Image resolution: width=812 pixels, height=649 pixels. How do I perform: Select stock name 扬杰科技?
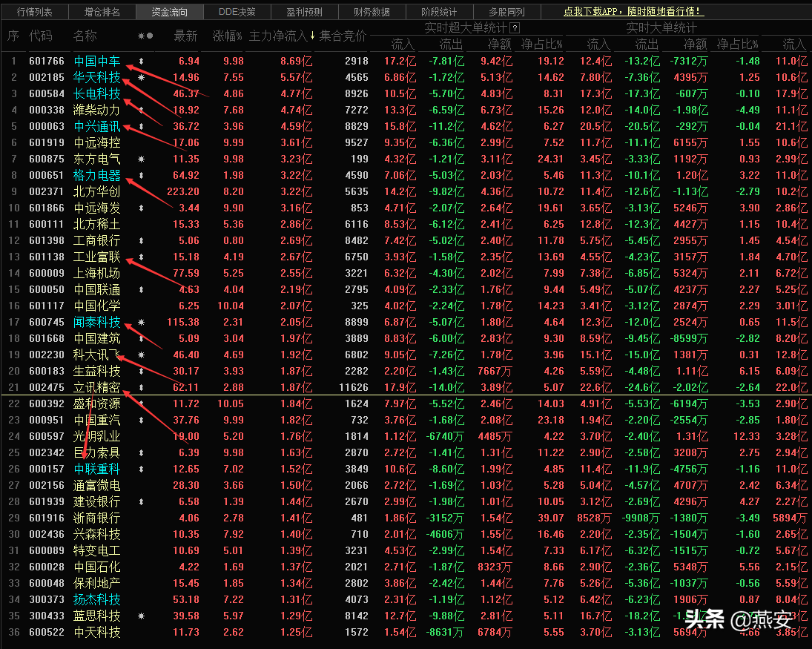(97, 600)
